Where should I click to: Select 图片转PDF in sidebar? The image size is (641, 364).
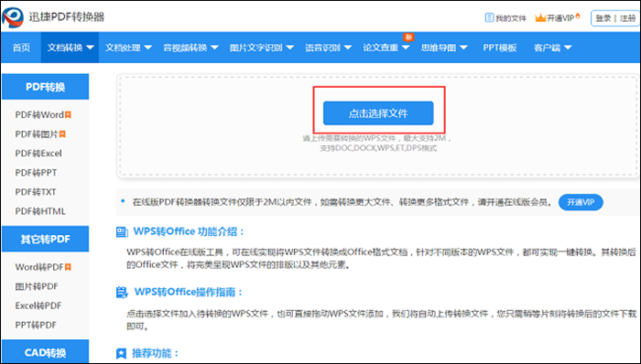pyautogui.click(x=37, y=286)
